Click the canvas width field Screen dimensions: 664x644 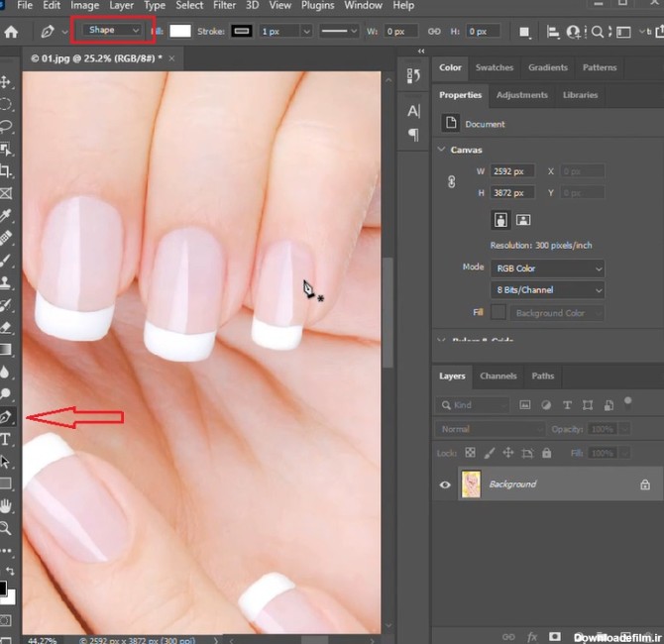[513, 171]
